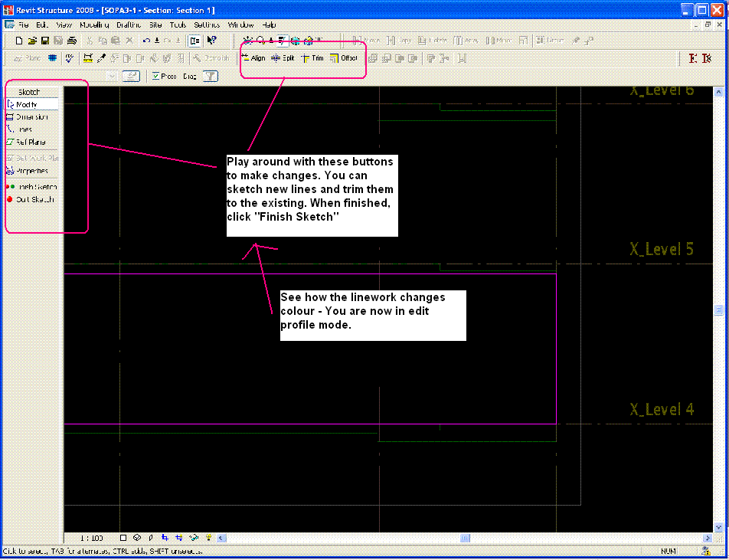Select the Split tool
Viewport: 729px width, 560px height.
(x=283, y=57)
